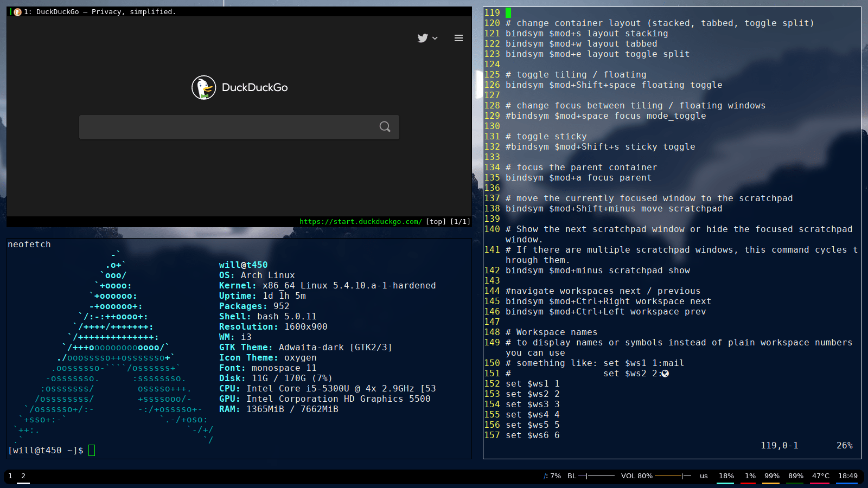Click the terminal prompt cursor after [will@t450 ~]$
Image resolution: width=868 pixels, height=488 pixels.
pyautogui.click(x=92, y=451)
